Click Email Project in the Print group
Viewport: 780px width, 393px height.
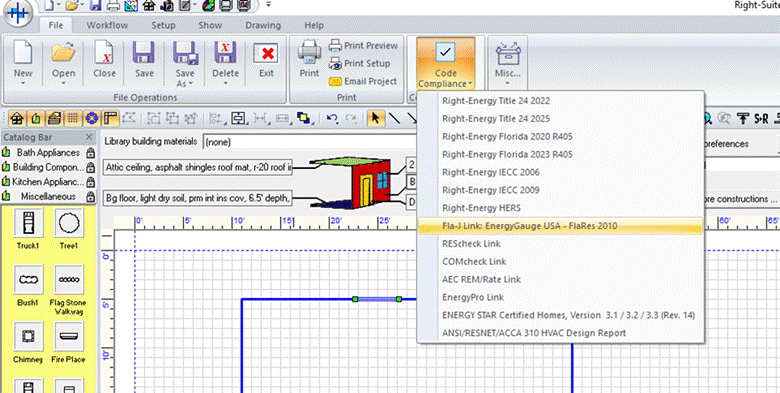tap(363, 81)
